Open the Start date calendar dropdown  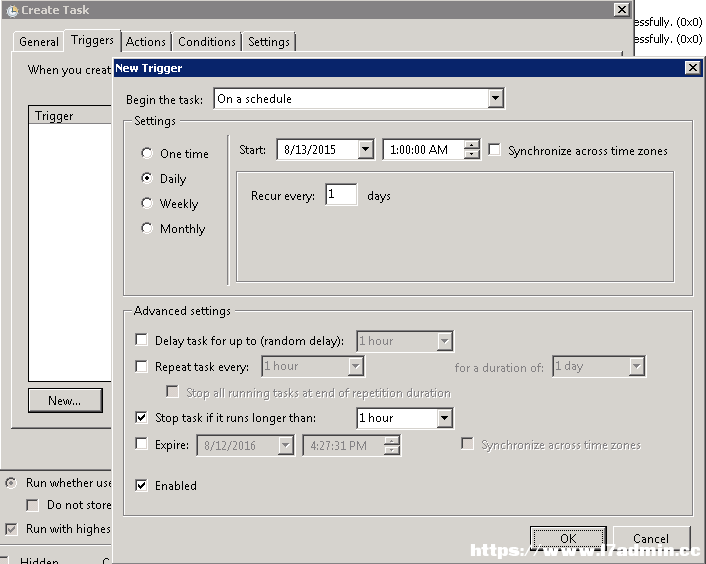pos(366,149)
